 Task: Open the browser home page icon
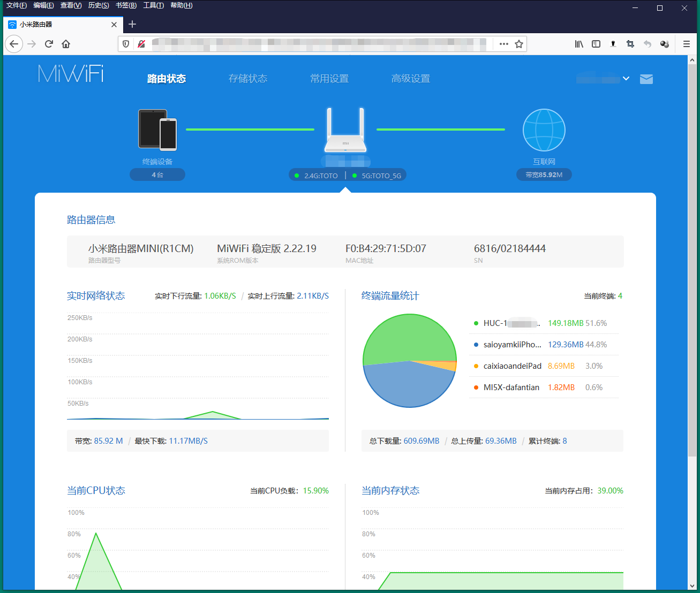coord(66,44)
